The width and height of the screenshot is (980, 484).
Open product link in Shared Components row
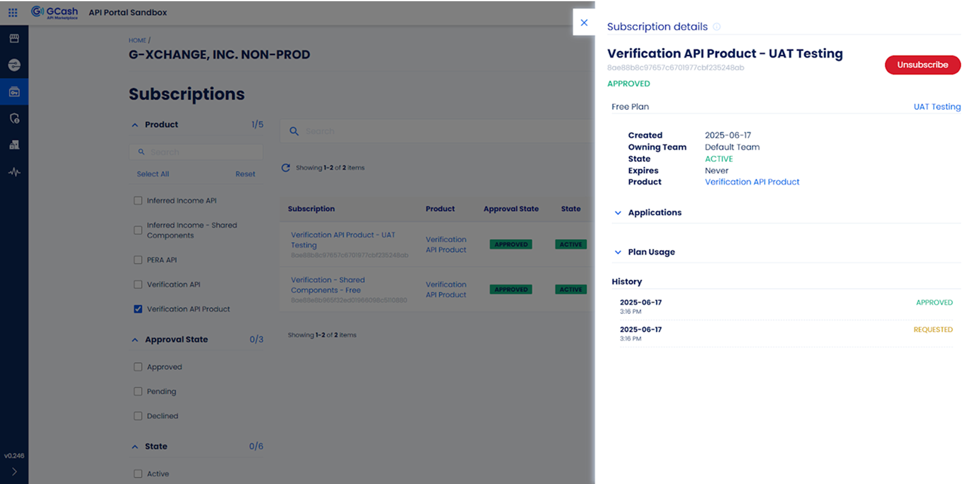446,289
